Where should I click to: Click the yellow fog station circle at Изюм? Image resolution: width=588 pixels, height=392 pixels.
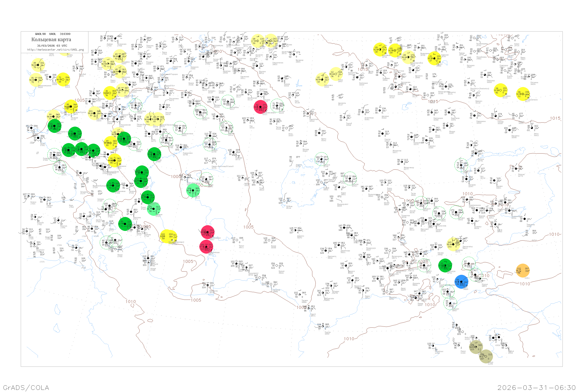pos(63,80)
